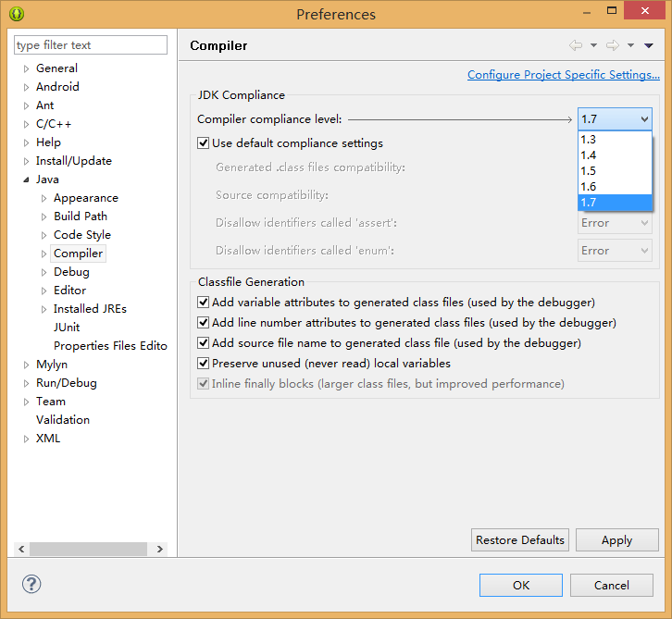Screen dimensions: 672x619
Task: Click the Eclipse icon in title bar
Action: pos(17,14)
